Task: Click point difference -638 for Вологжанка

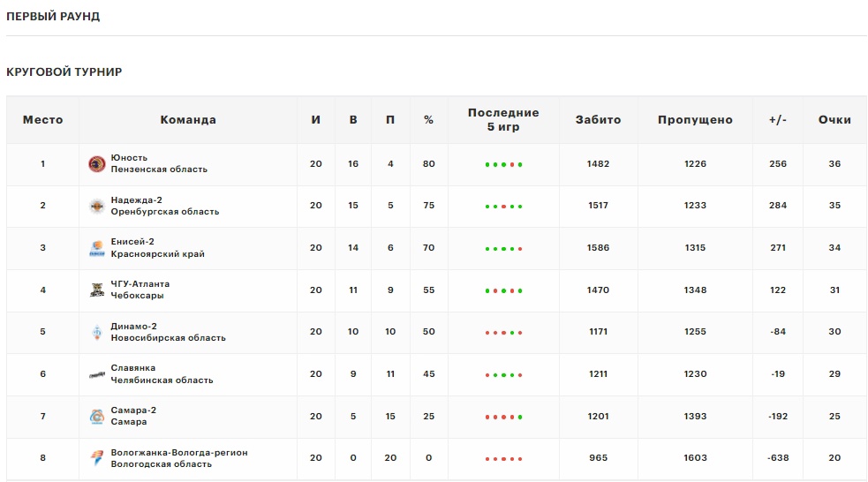Action: point(778,457)
